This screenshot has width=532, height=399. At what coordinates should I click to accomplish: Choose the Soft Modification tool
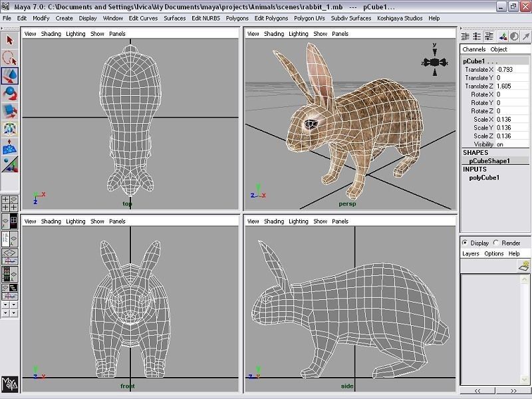(x=9, y=146)
